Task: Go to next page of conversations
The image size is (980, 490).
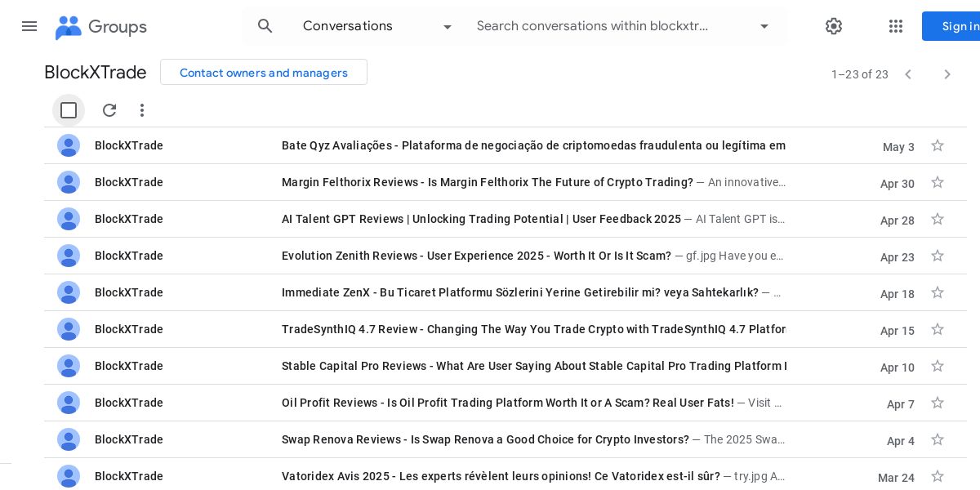Action: (x=947, y=74)
